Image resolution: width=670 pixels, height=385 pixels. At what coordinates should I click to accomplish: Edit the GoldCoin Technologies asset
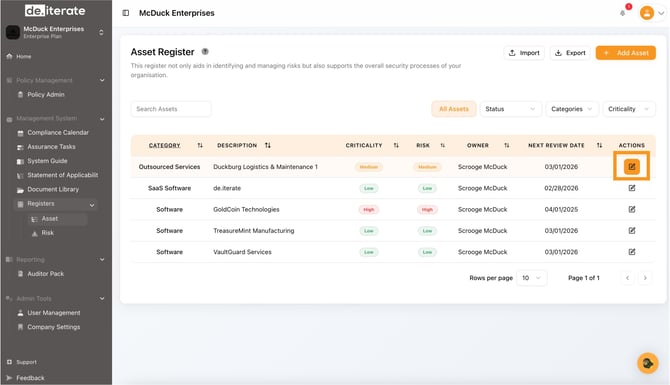(632, 209)
